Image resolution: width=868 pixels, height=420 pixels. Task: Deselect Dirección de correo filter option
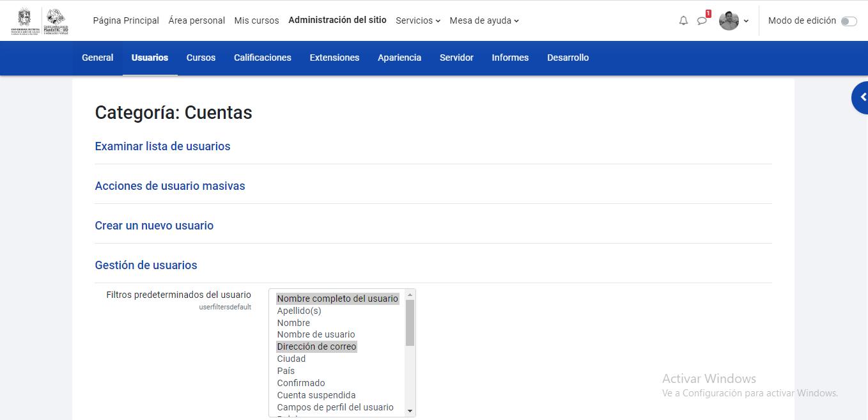click(x=316, y=346)
